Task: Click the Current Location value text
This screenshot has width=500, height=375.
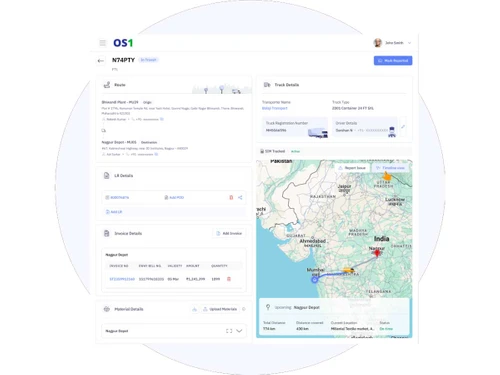Action: click(x=352, y=329)
